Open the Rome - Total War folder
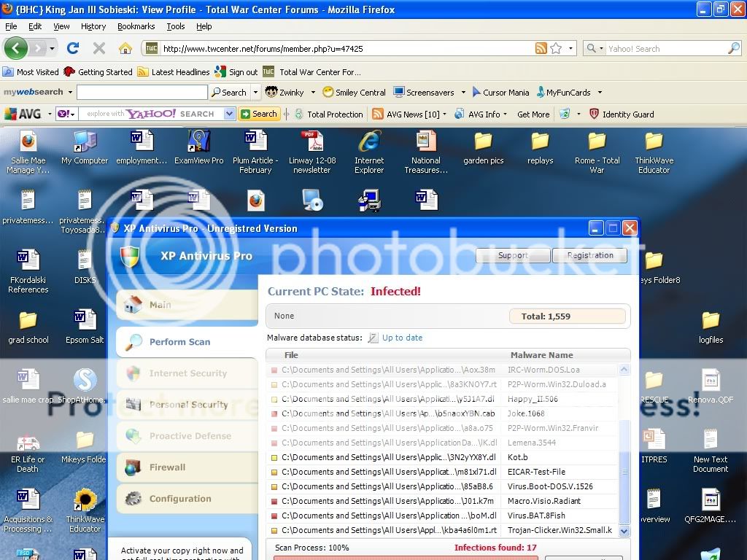 coord(597,152)
